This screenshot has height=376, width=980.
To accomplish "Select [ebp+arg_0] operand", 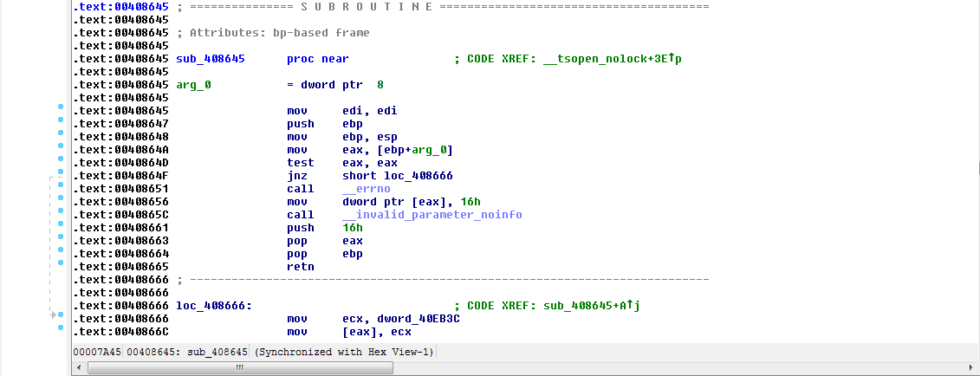I will tap(415, 150).
